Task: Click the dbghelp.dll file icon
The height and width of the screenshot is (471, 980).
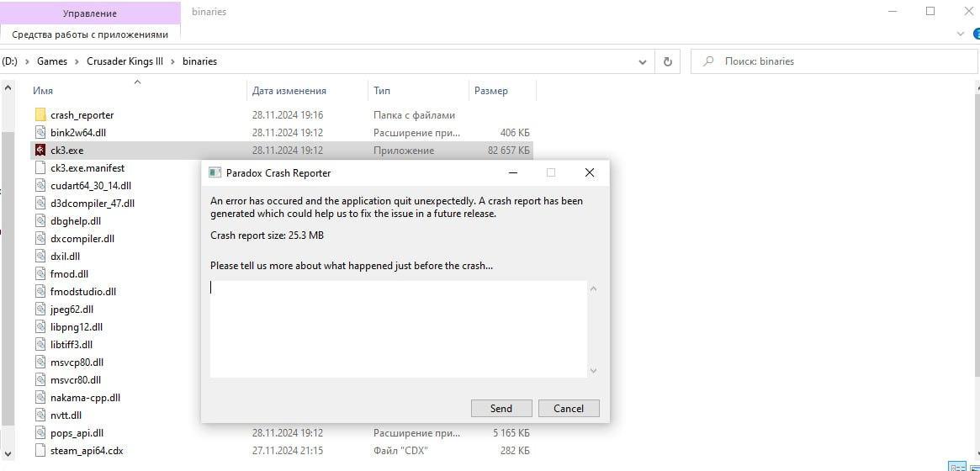Action: pyautogui.click(x=40, y=220)
